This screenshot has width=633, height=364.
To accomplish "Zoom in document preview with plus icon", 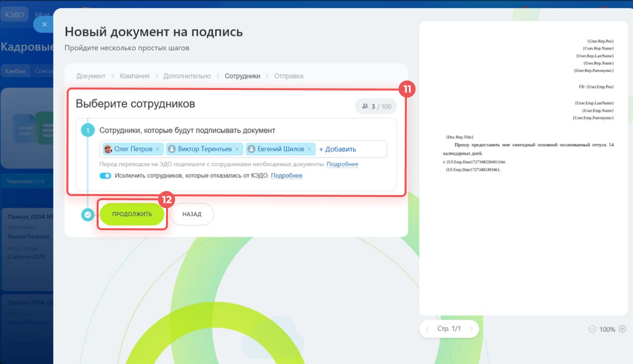I will click(x=622, y=329).
